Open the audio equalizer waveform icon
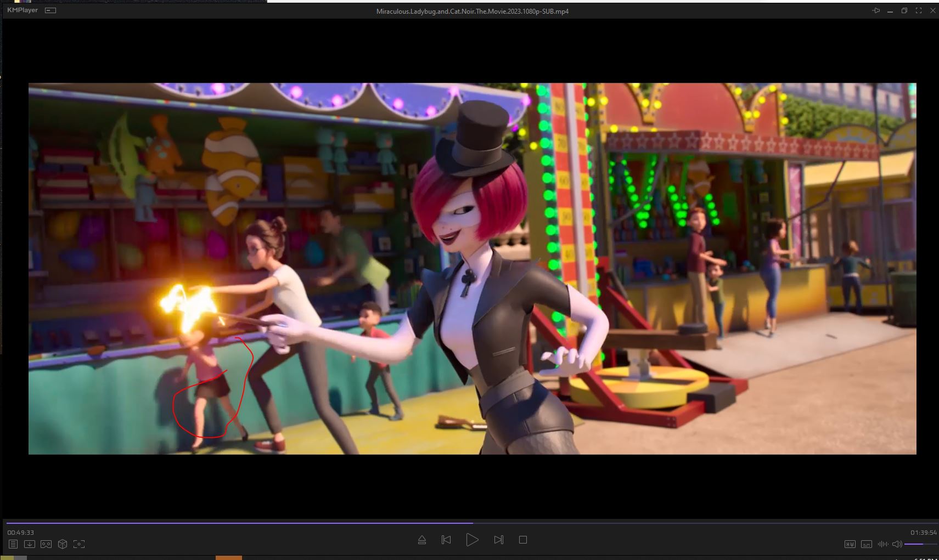 [883, 544]
